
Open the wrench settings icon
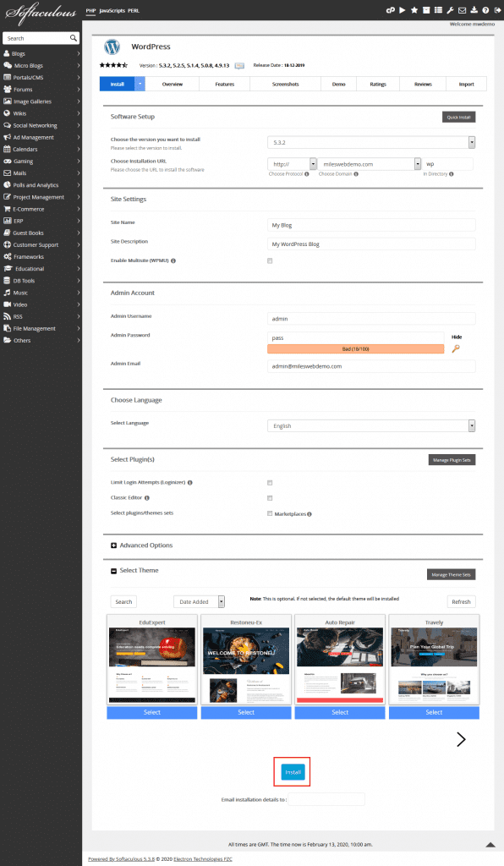tap(450, 10)
